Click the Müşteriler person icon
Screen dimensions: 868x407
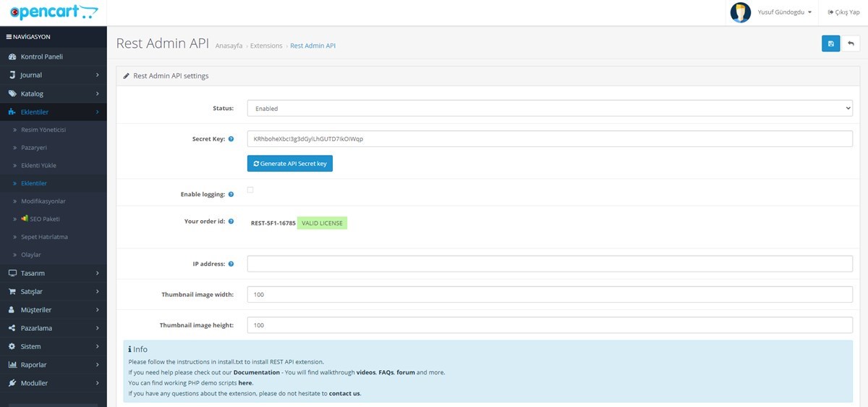click(12, 310)
